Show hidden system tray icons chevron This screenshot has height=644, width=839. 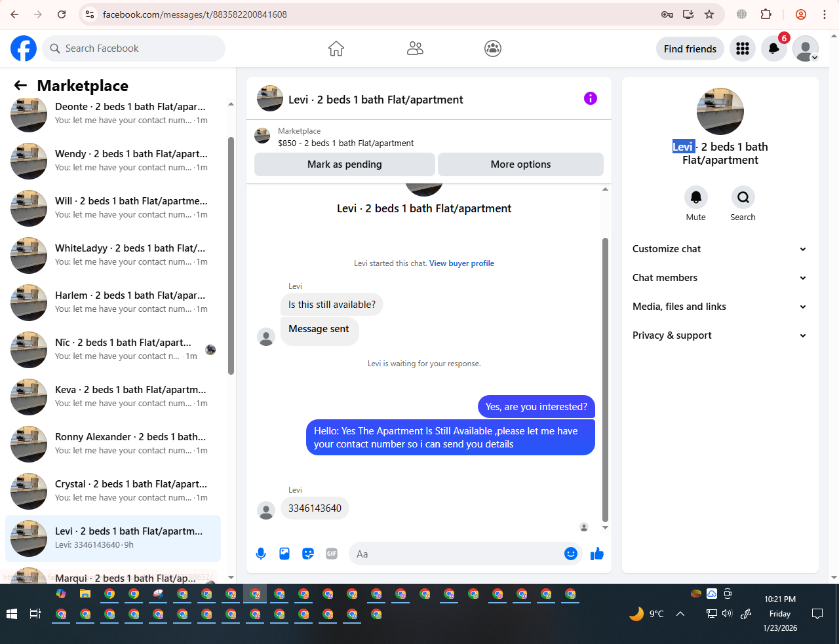(680, 614)
